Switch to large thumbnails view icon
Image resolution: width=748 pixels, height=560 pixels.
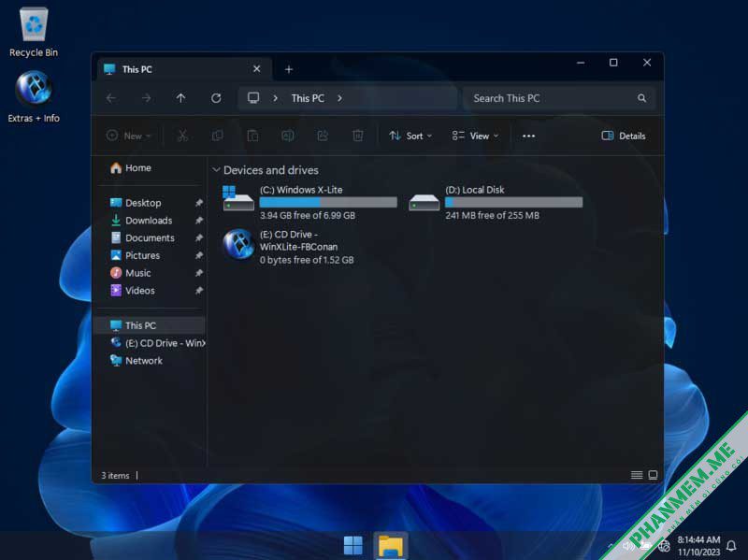point(653,475)
